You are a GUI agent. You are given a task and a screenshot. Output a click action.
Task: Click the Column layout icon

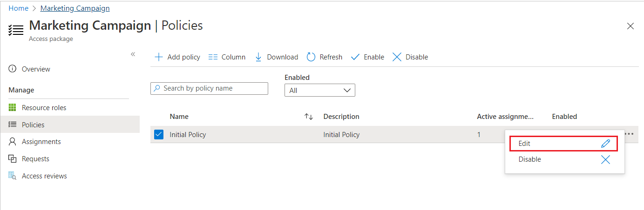pos(213,57)
